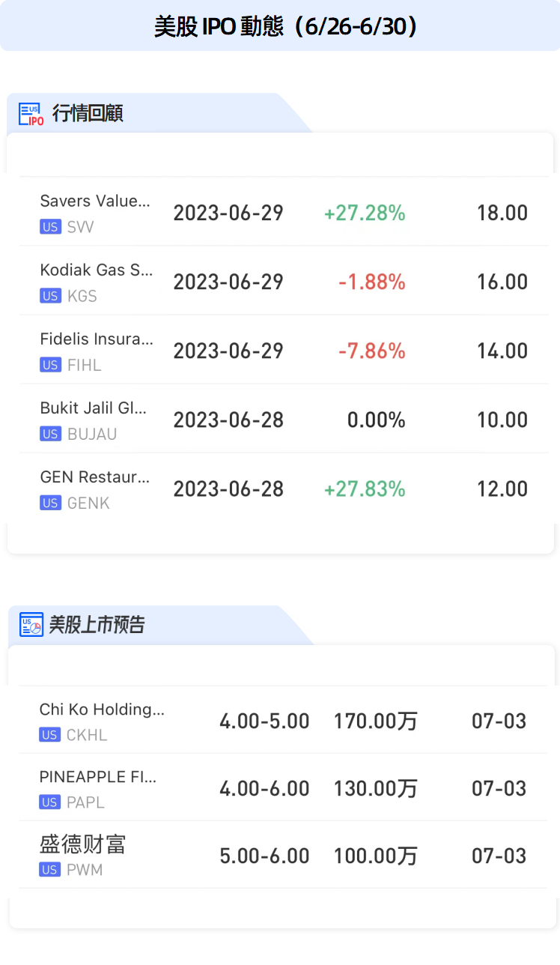This screenshot has height=965, width=560.
Task: View the GEN Restaurant +27.83% change
Action: coord(365,489)
